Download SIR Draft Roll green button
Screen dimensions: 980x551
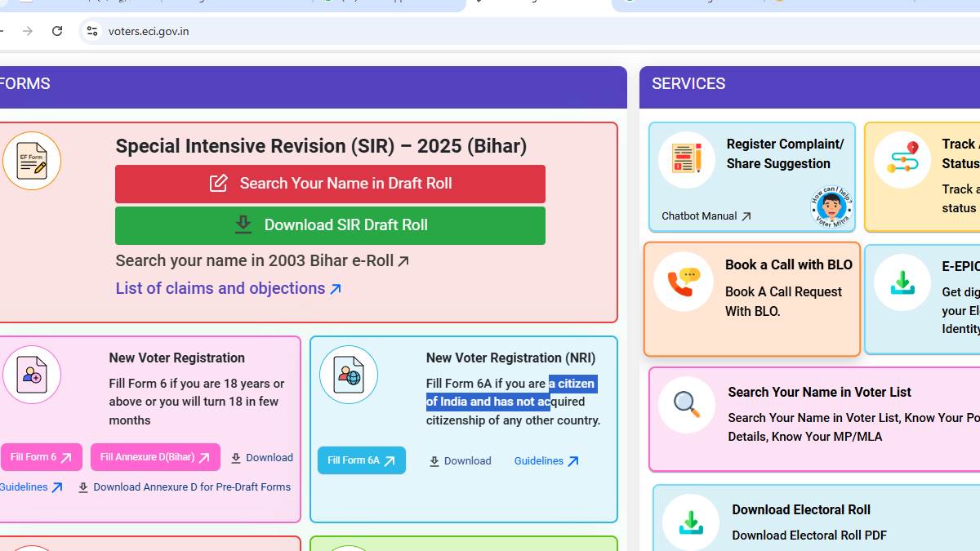pos(330,225)
